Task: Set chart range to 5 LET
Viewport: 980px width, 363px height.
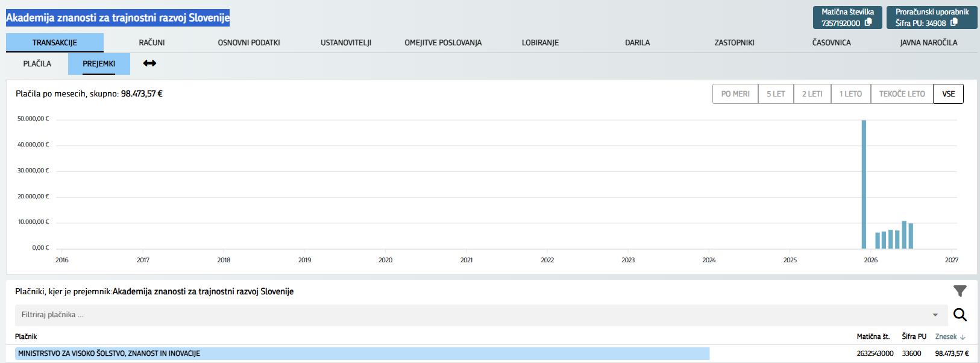Action: pyautogui.click(x=776, y=94)
